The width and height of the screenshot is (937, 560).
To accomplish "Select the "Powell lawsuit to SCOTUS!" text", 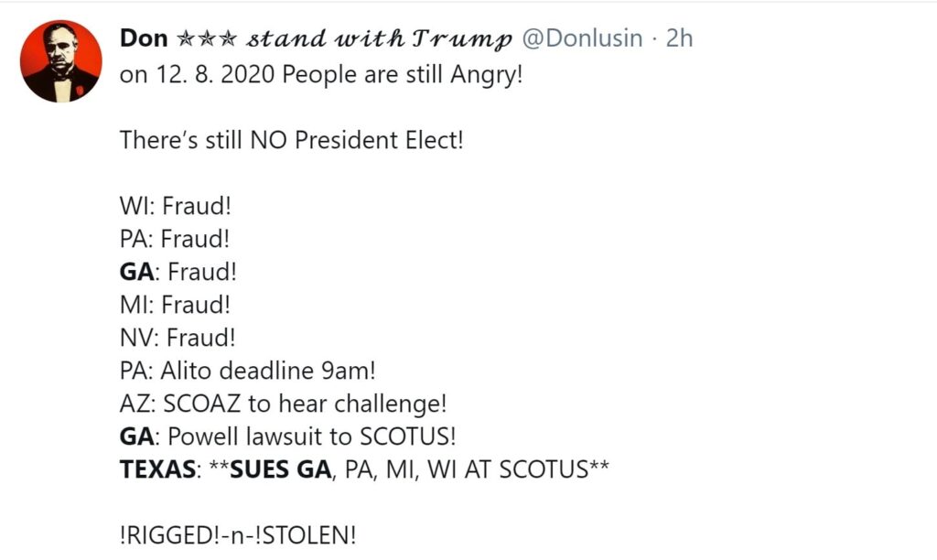I will coord(311,436).
